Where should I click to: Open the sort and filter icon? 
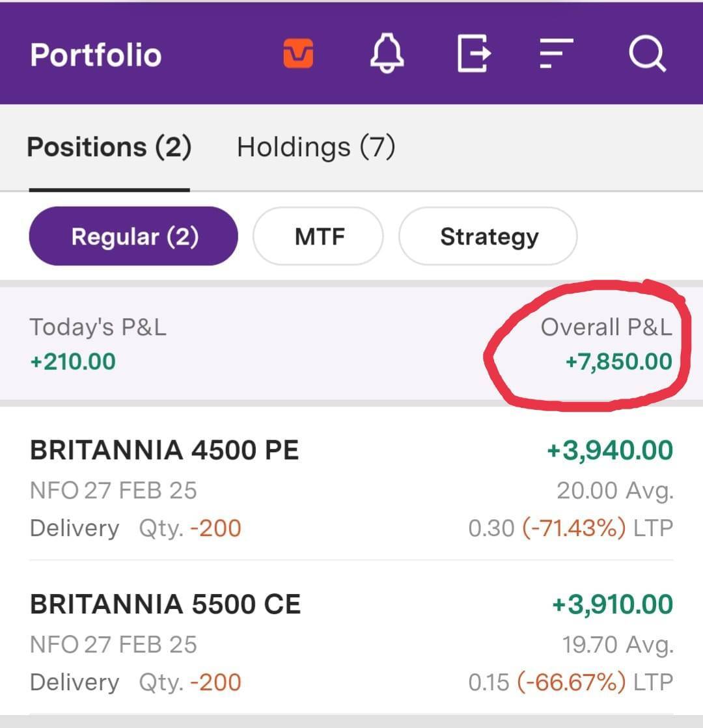(x=557, y=54)
